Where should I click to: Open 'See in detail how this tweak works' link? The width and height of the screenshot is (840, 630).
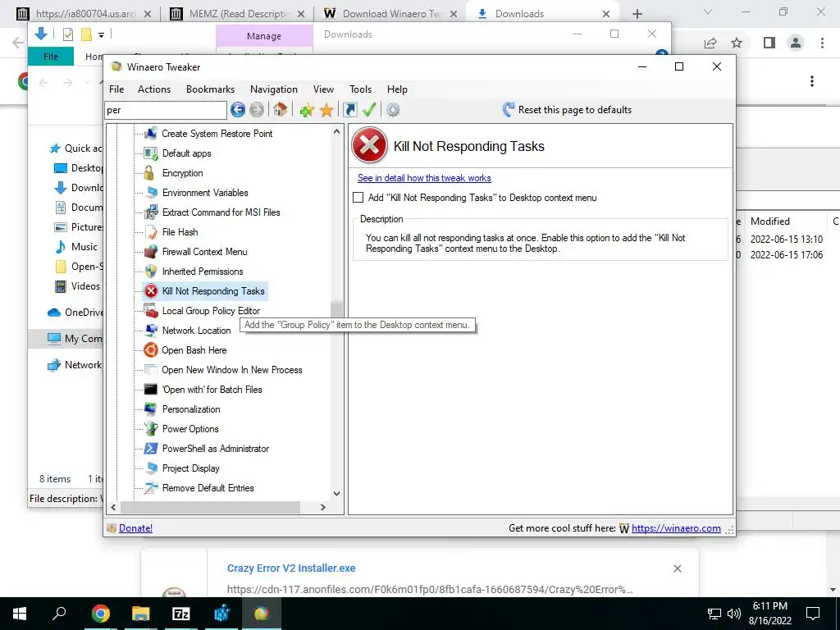click(x=424, y=178)
